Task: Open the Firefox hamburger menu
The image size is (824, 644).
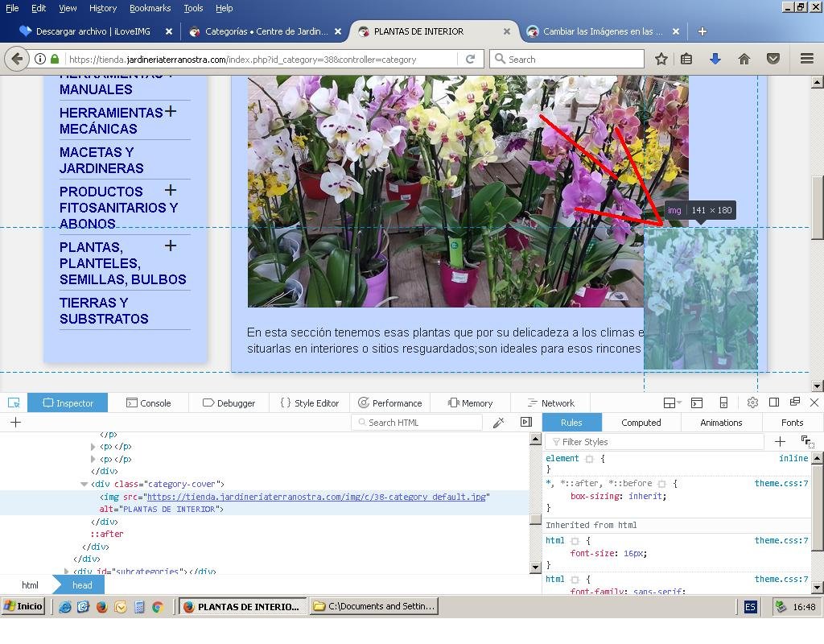Action: click(806, 59)
